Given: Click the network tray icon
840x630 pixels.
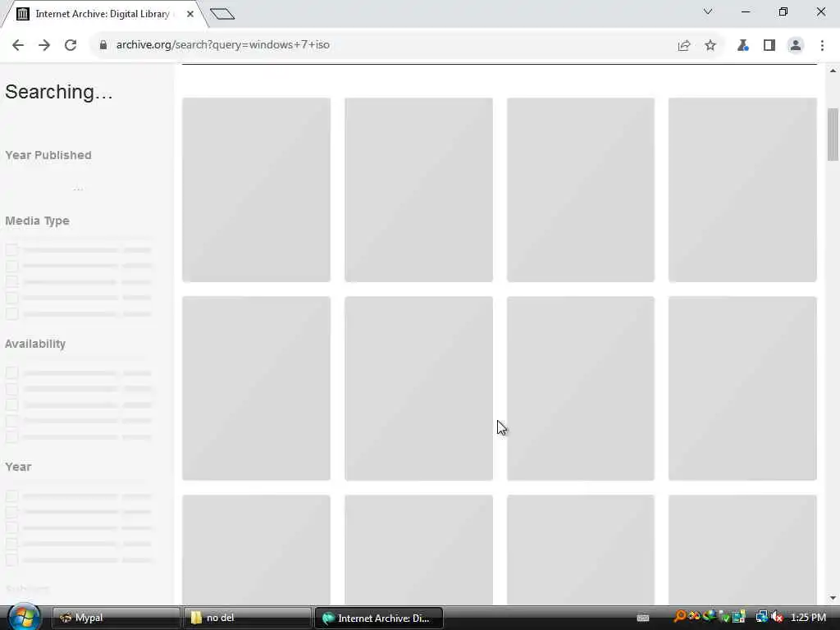Looking at the screenshot, I should pyautogui.click(x=762, y=617).
